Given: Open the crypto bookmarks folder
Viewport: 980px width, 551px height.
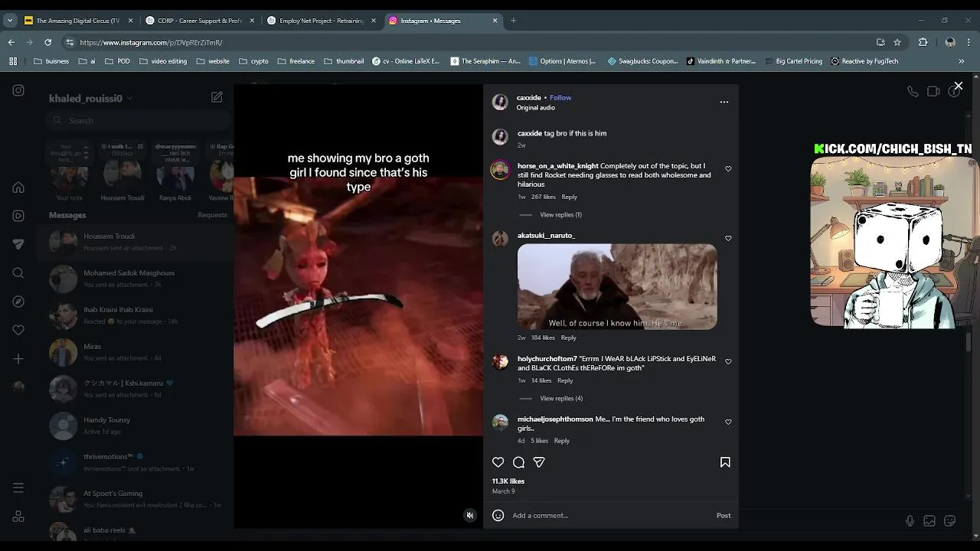Looking at the screenshot, I should pyautogui.click(x=254, y=61).
